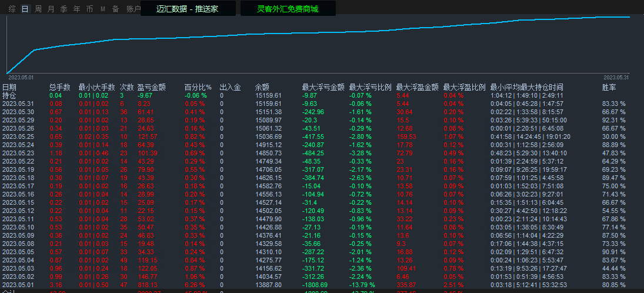Click the 13887.80 balance value
Image resolution: width=644 pixels, height=293 pixels.
(268, 285)
